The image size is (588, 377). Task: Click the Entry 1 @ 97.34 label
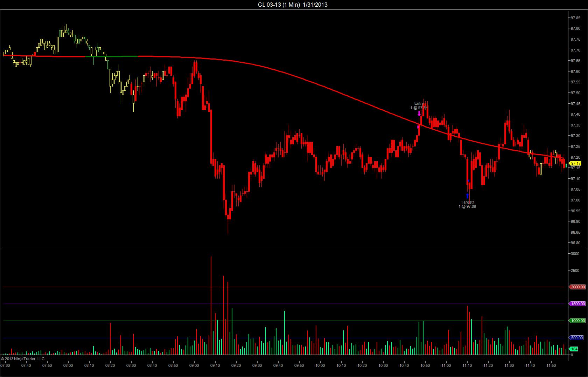pos(419,105)
